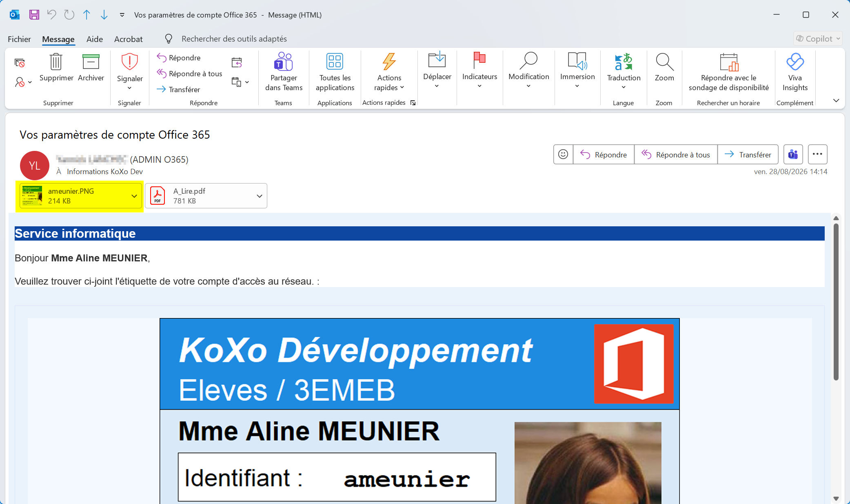Screen dimensions: 850x504
Task: Click the recipient Informations KoXo Dev
Action: click(105, 172)
